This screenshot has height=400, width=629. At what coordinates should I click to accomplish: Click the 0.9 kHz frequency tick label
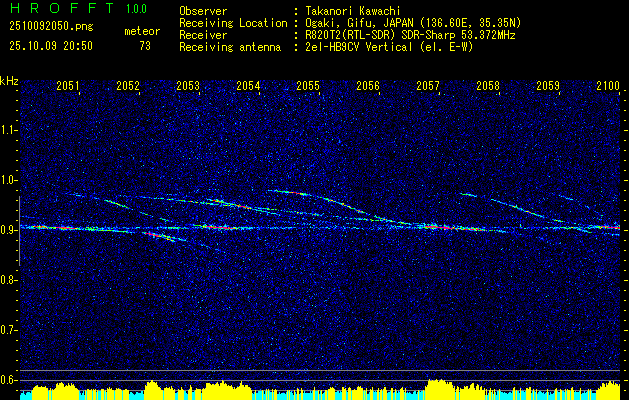(x=8, y=230)
